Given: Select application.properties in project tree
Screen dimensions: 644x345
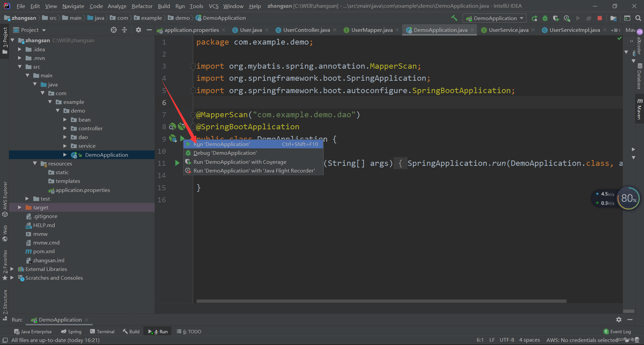Looking at the screenshot, I should [83, 190].
